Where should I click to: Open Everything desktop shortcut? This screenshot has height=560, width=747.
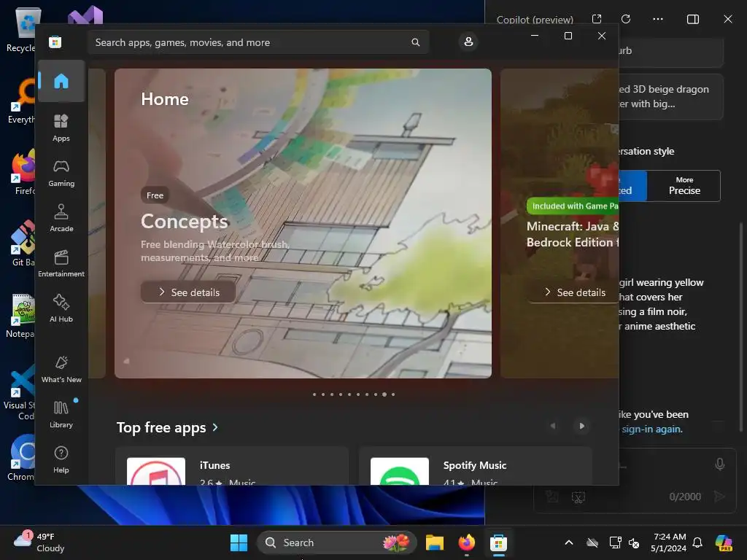(21, 101)
